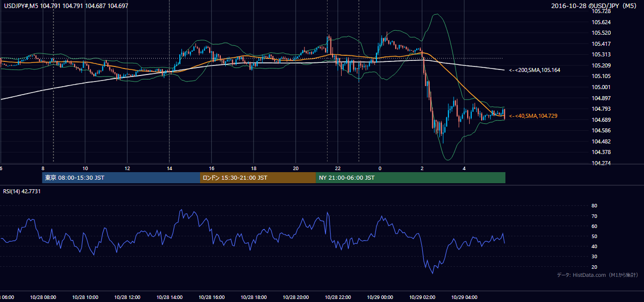Click the HistData.com data source credit
Screen dimensions: 644x302
[x=597, y=275]
